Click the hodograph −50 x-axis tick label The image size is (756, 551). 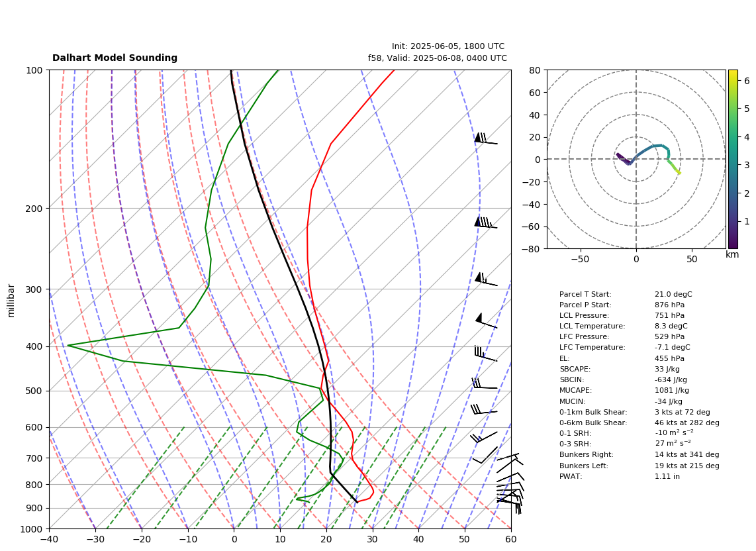pyautogui.click(x=580, y=259)
